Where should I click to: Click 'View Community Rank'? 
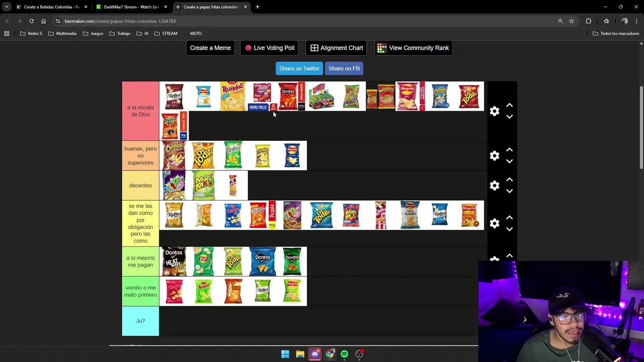click(x=413, y=48)
